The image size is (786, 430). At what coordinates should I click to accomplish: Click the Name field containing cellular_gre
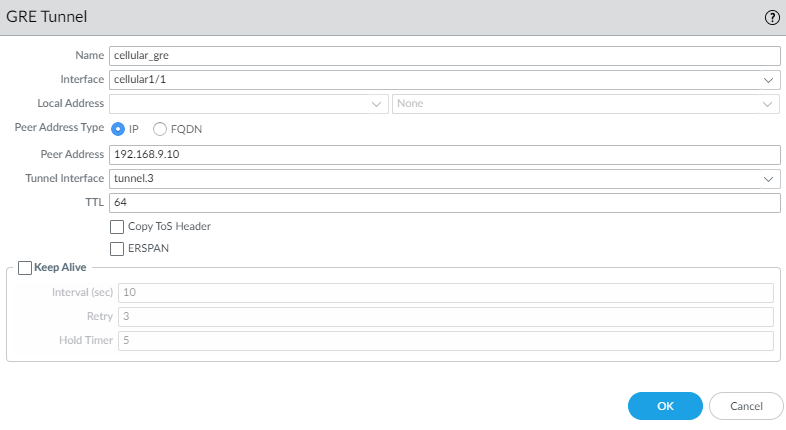tap(444, 56)
